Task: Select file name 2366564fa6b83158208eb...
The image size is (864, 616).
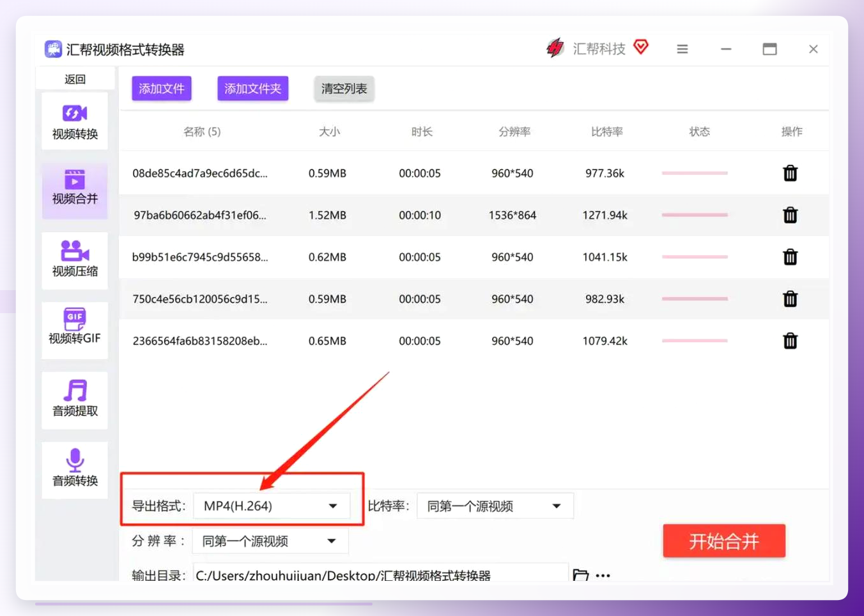Action: (200, 341)
